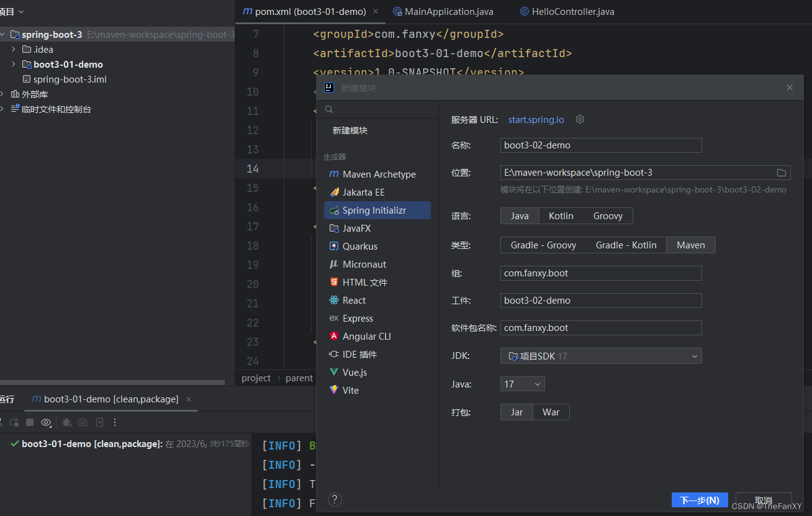Open the three-dot more menu in Run toolbar
Screen dimensions: 812x516
115,422
